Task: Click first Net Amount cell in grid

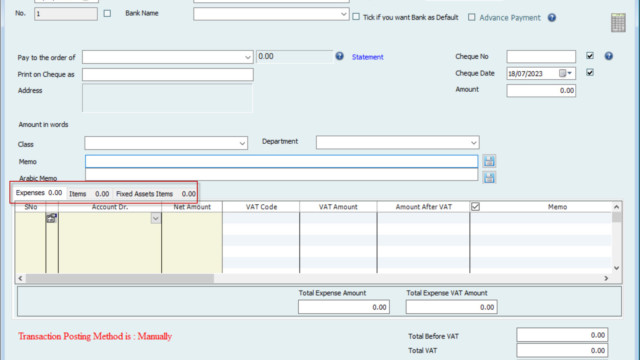Action: (x=192, y=218)
